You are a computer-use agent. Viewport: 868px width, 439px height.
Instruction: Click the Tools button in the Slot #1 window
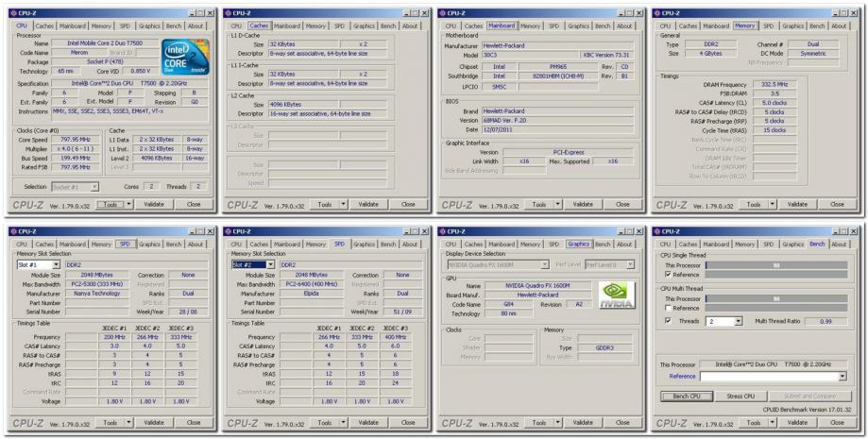[111, 422]
